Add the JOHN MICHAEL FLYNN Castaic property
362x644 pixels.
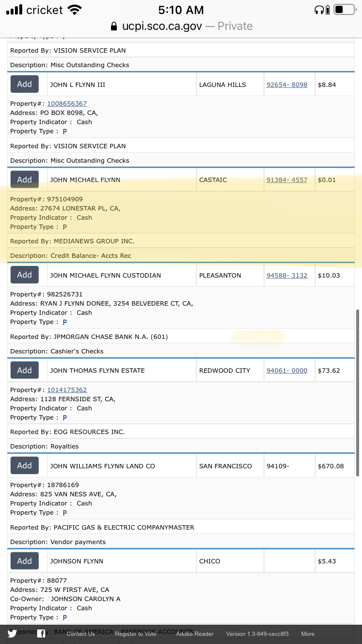[25, 180]
